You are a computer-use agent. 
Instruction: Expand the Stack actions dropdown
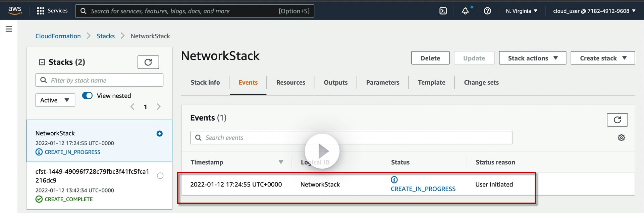pyautogui.click(x=532, y=58)
